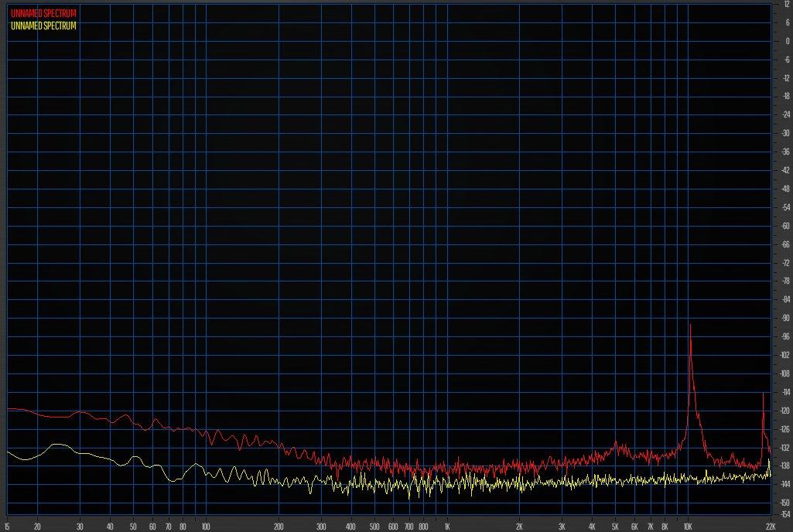Click the -48 dB level label
793x532 pixels.
point(786,189)
